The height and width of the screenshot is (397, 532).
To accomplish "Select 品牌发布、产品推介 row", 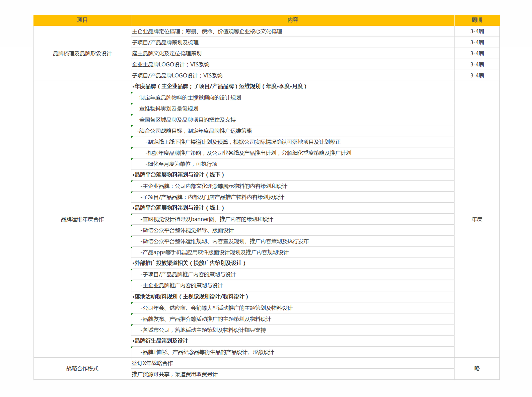I will pyautogui.click(x=293, y=319).
